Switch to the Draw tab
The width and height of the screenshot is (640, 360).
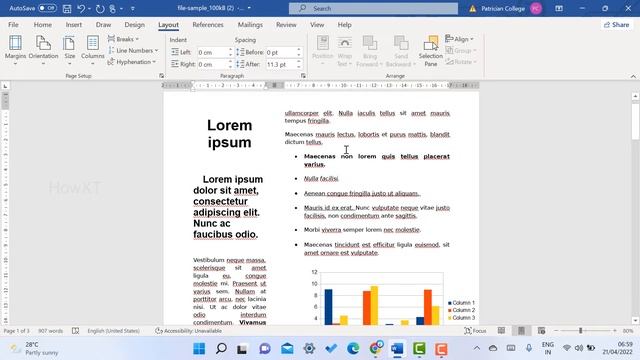[103, 25]
